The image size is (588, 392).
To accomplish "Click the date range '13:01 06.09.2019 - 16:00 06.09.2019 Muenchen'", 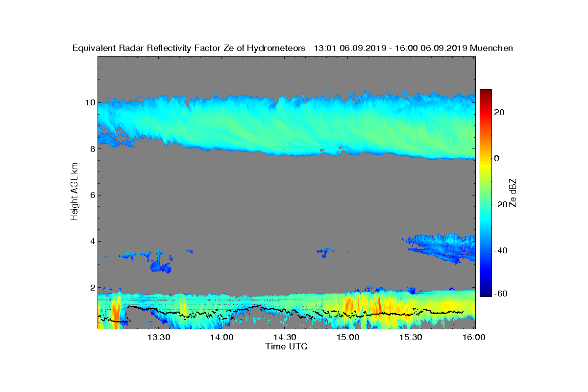I will click(413, 48).
